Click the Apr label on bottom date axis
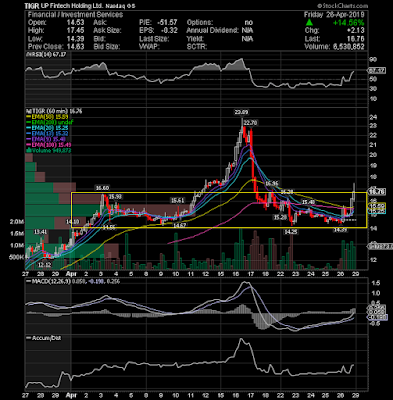 click(x=71, y=396)
